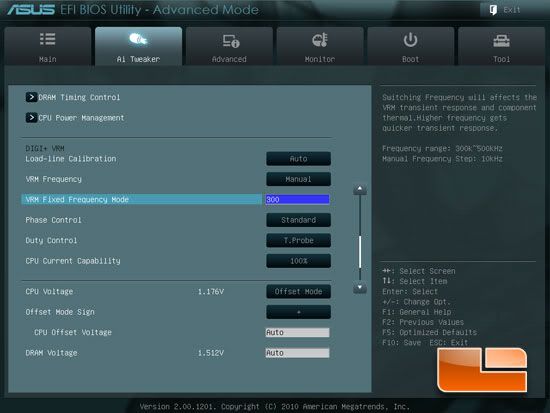Open the Advanced tab monitor-info icon

[x=231, y=41]
